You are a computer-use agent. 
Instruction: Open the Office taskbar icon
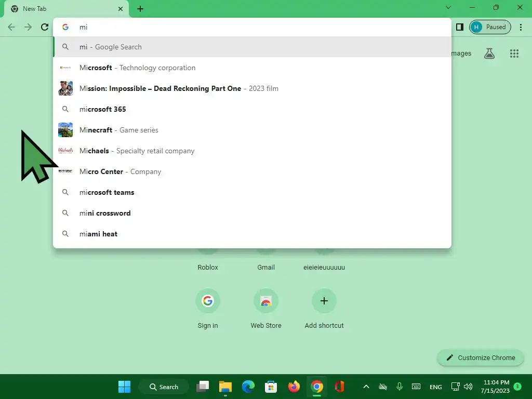(x=339, y=387)
